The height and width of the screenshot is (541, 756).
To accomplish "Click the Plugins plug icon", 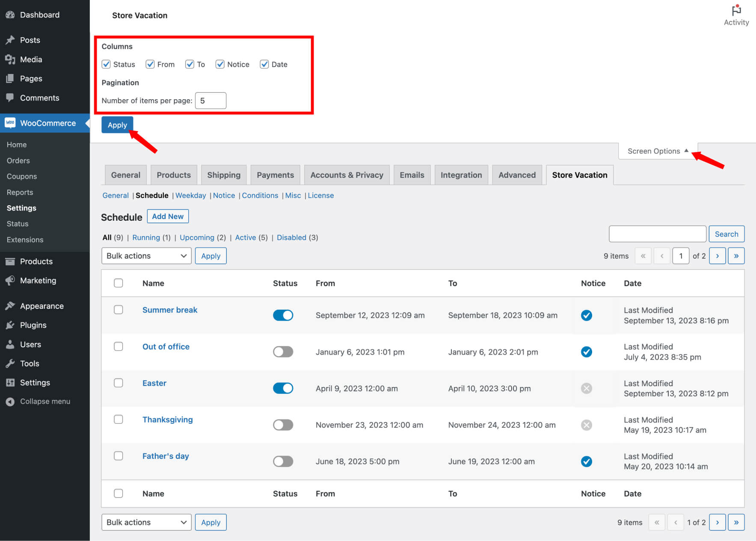I will coord(10,325).
